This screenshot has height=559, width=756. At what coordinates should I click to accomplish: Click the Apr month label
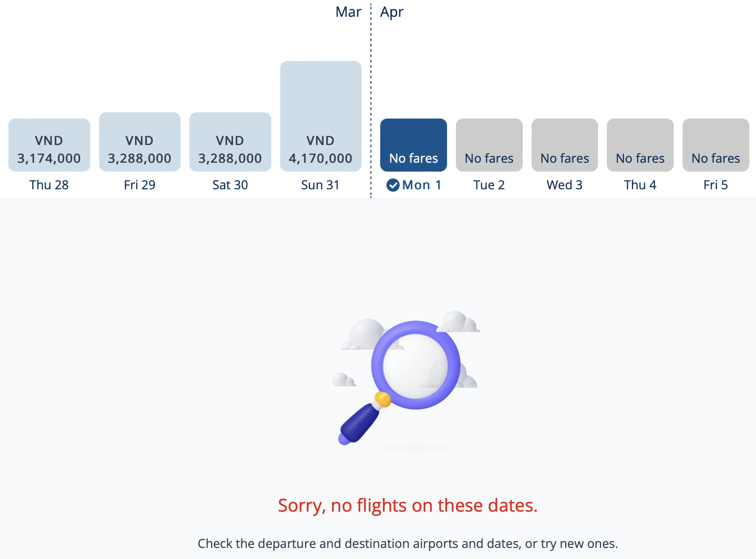click(392, 12)
